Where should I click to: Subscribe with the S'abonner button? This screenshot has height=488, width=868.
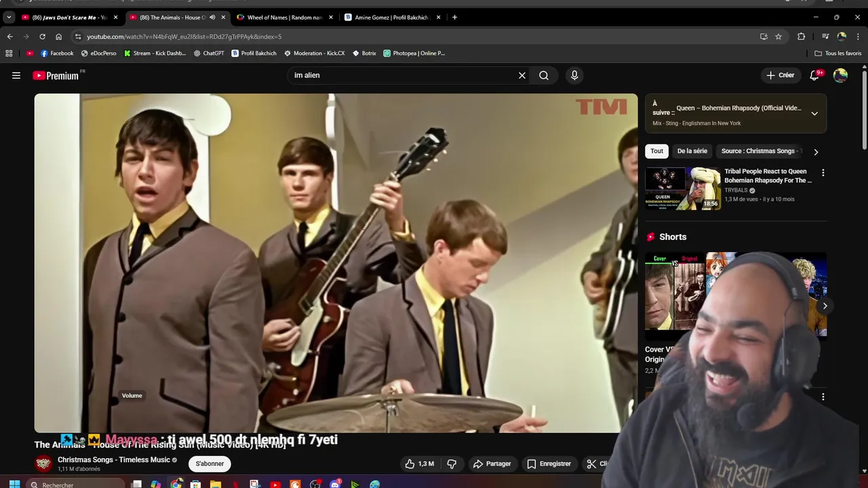[210, 464]
